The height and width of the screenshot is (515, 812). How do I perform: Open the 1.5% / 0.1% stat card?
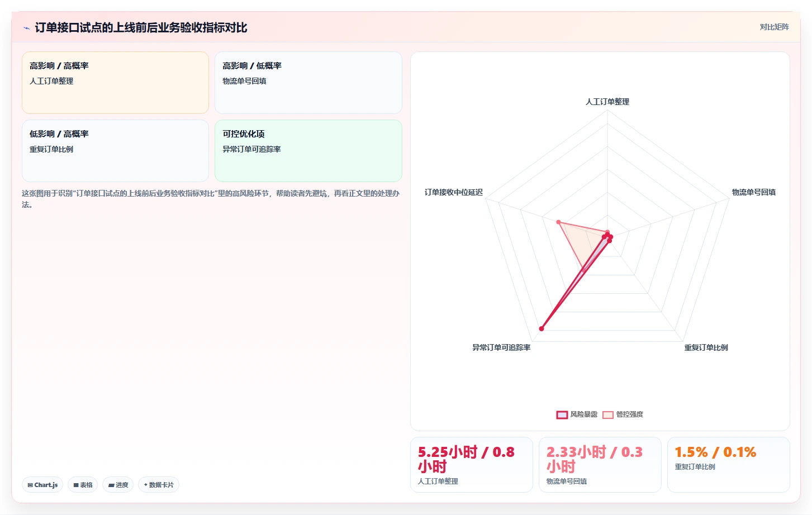[x=729, y=465]
